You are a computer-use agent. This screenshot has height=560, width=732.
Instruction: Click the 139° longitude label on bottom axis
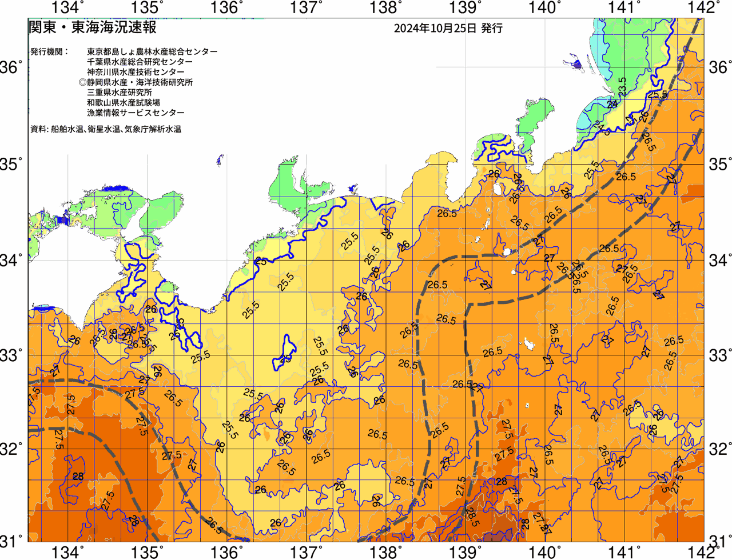point(466,552)
